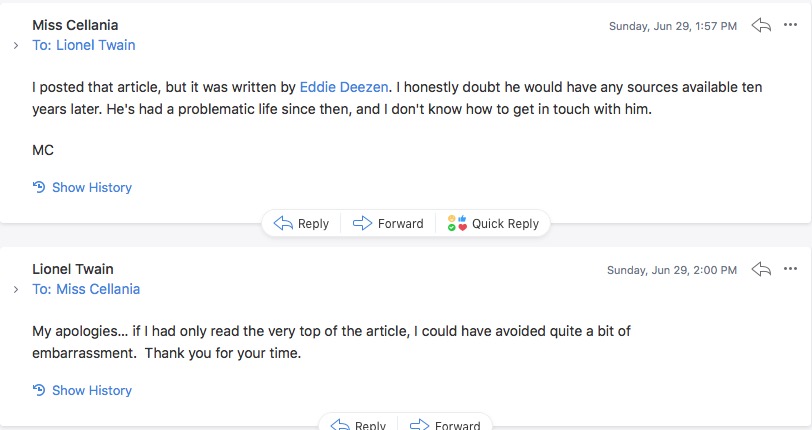812x430 pixels.
Task: Click Reply button under first message
Action: click(x=301, y=223)
